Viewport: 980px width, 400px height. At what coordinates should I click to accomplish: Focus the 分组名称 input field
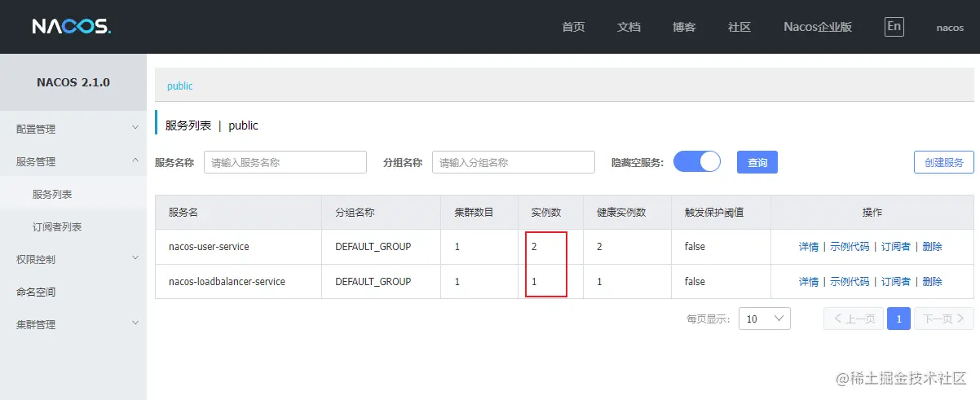[x=514, y=162]
